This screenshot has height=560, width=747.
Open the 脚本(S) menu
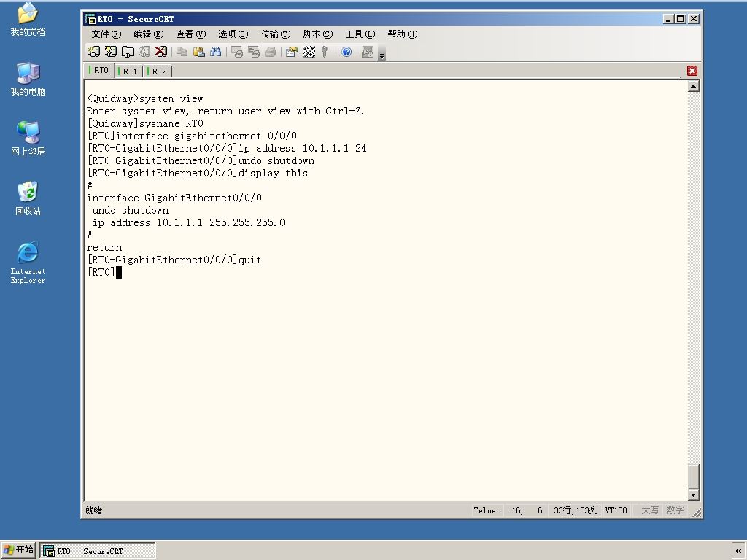click(318, 34)
